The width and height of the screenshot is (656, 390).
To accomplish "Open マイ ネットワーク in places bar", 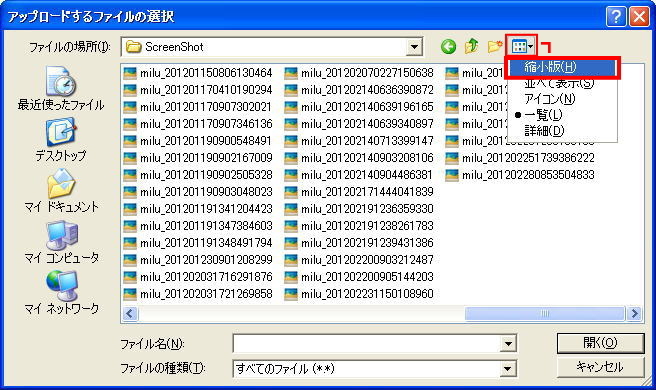I will 61,292.
